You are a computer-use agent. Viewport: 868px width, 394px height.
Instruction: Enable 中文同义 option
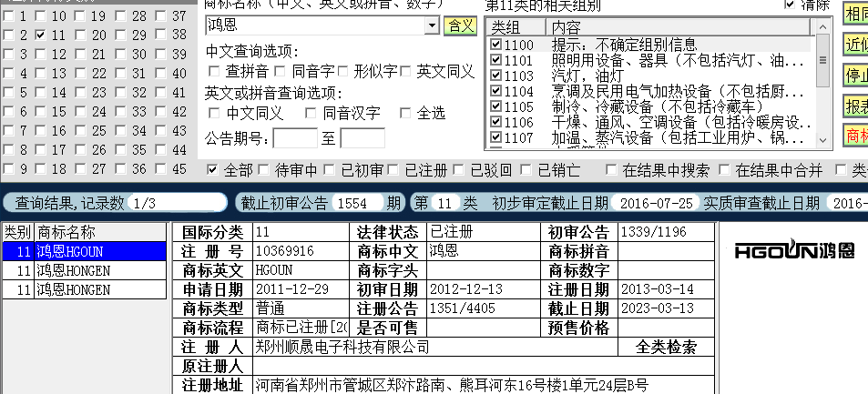point(214,114)
